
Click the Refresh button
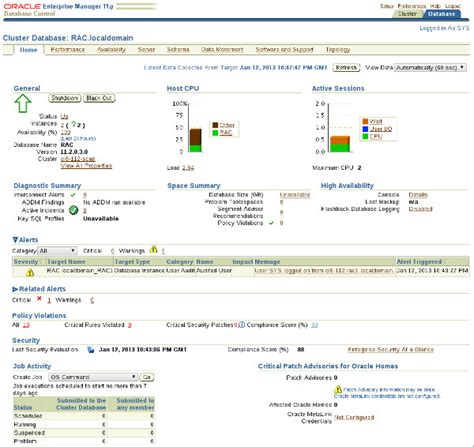(x=346, y=68)
